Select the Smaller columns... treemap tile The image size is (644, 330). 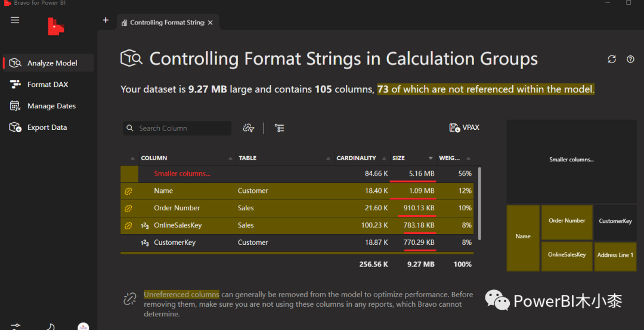pyautogui.click(x=571, y=161)
